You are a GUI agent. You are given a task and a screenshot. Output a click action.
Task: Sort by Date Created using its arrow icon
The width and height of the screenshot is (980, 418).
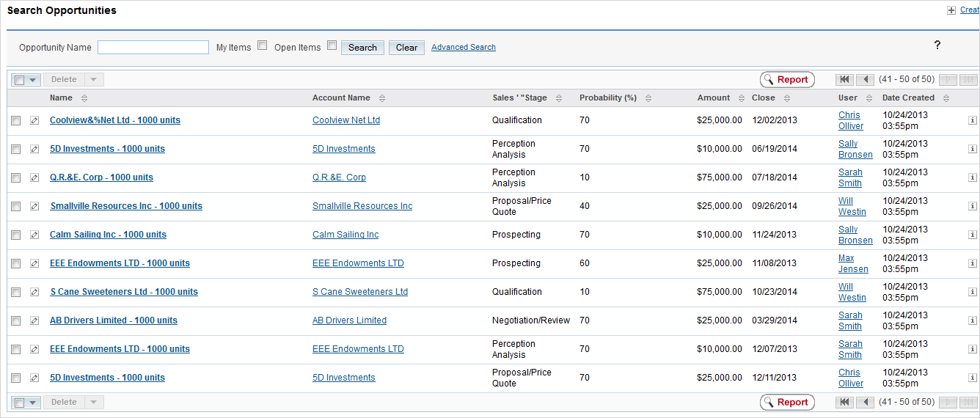click(x=946, y=98)
